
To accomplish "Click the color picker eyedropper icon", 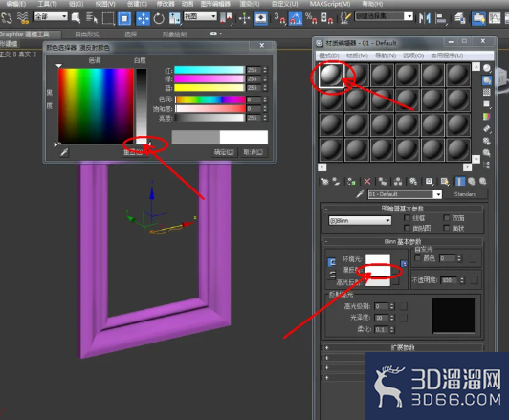I will pyautogui.click(x=64, y=152).
